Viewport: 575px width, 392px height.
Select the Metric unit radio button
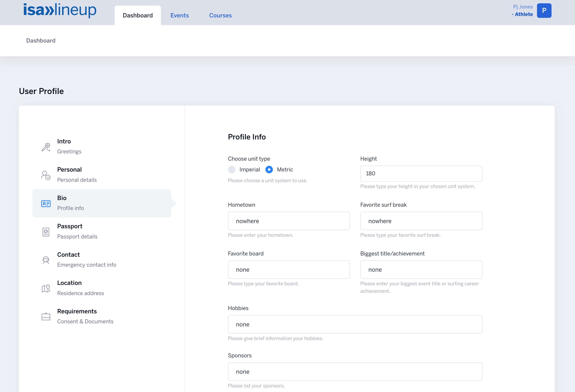click(x=269, y=169)
